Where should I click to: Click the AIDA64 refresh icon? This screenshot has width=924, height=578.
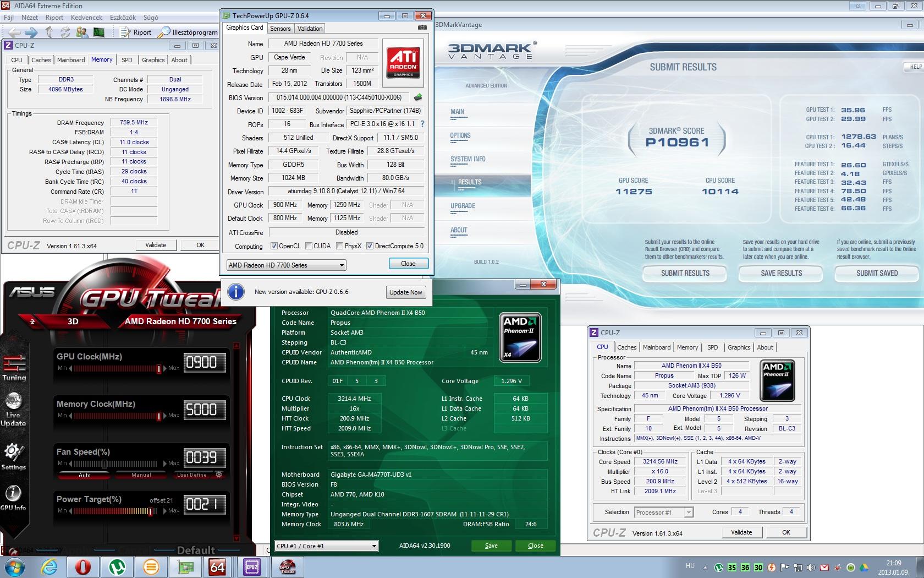[x=65, y=32]
